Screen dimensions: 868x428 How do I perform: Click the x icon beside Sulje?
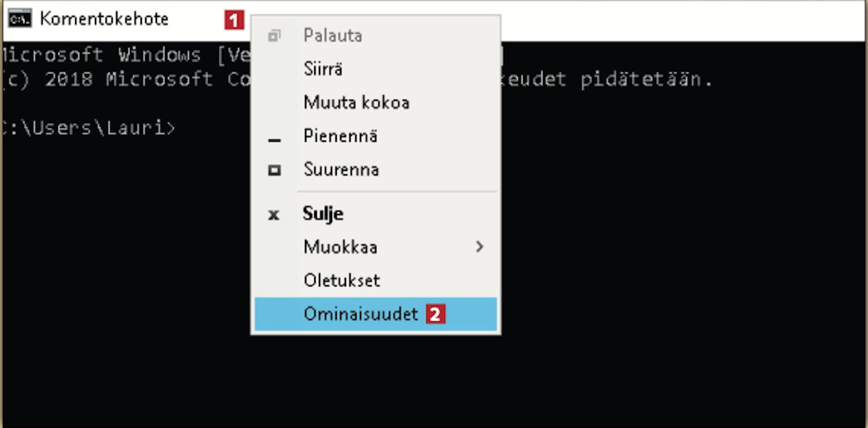pos(274,215)
